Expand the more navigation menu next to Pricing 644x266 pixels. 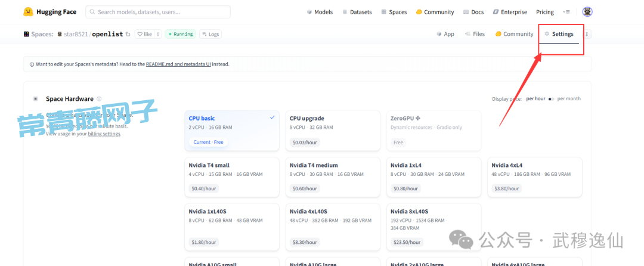point(566,12)
